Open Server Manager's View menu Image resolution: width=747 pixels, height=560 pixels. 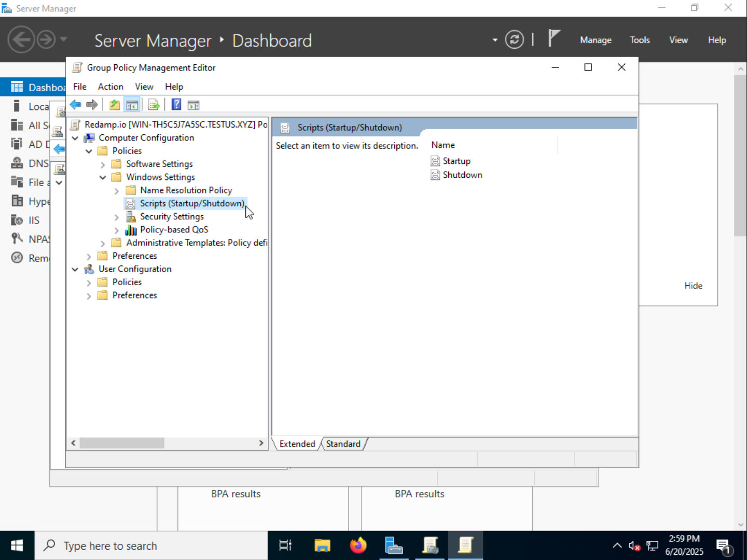pyautogui.click(x=678, y=40)
